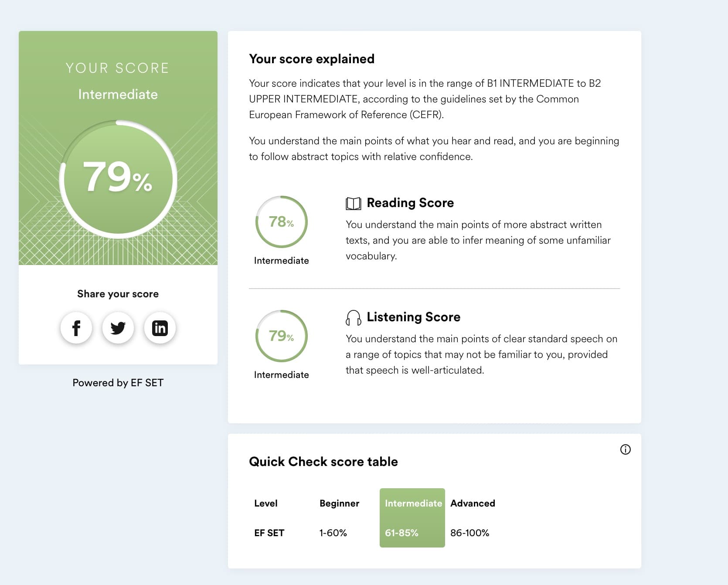Click the Powered by EF SET link
Viewport: 728px width, 585px height.
[x=118, y=383]
